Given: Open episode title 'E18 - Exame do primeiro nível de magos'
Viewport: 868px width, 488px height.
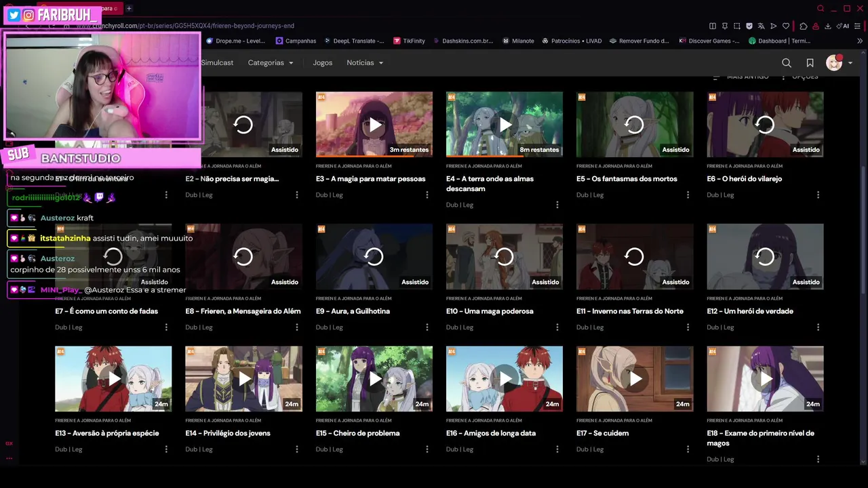Looking at the screenshot, I should [761, 438].
